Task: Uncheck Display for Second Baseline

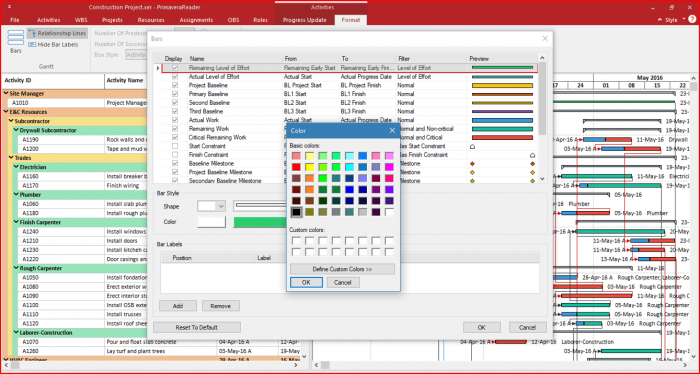Action: point(175,103)
